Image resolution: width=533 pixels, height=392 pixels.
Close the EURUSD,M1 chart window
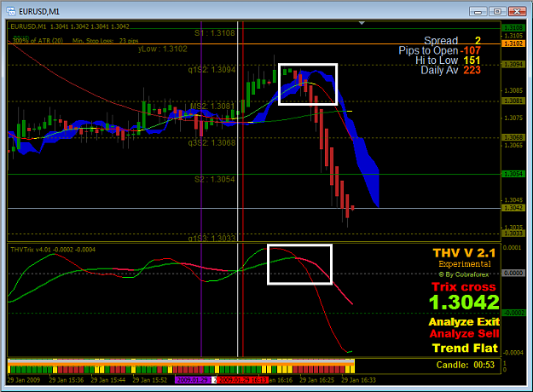[517, 12]
